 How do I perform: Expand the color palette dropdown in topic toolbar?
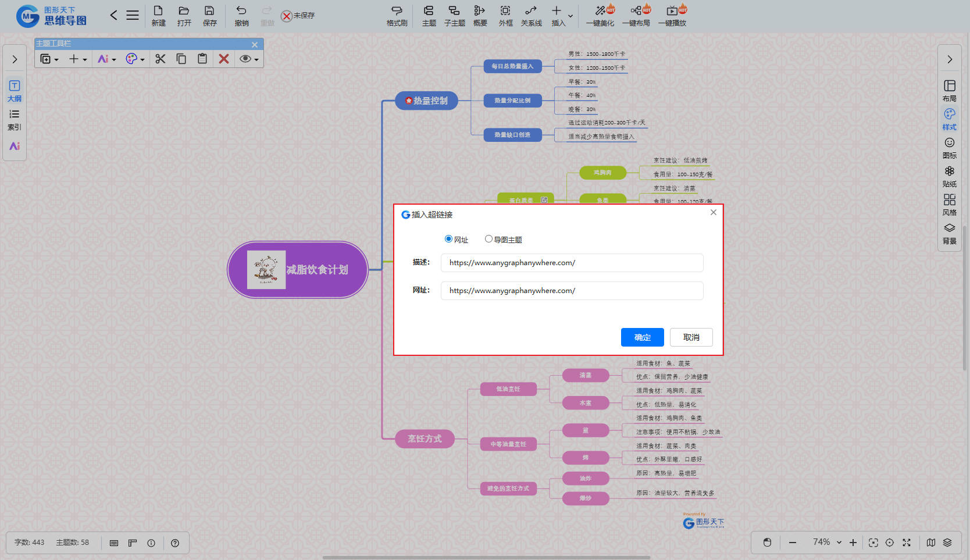coord(142,59)
